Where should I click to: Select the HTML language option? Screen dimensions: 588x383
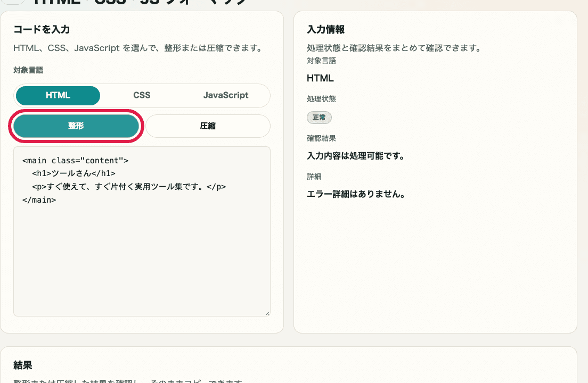pyautogui.click(x=58, y=95)
